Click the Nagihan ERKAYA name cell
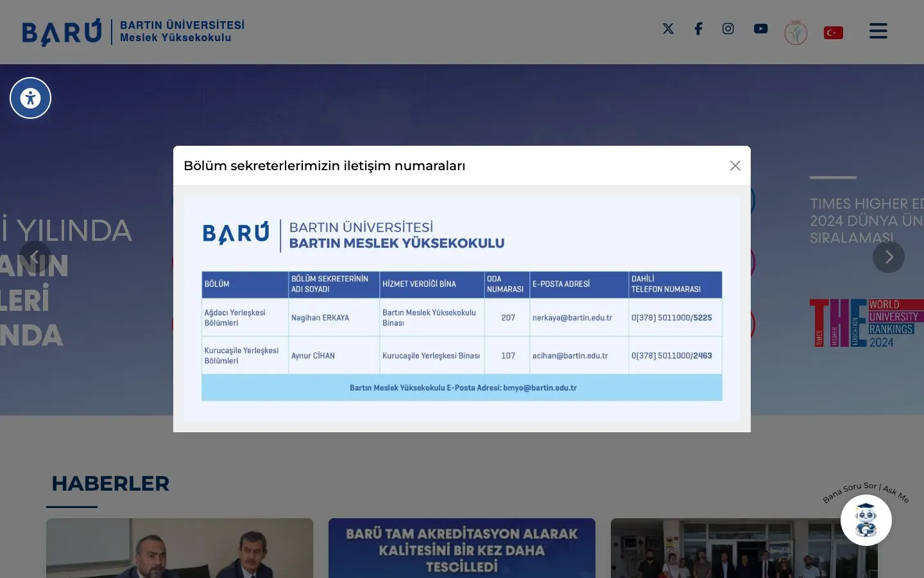This screenshot has width=924, height=578. tap(334, 317)
